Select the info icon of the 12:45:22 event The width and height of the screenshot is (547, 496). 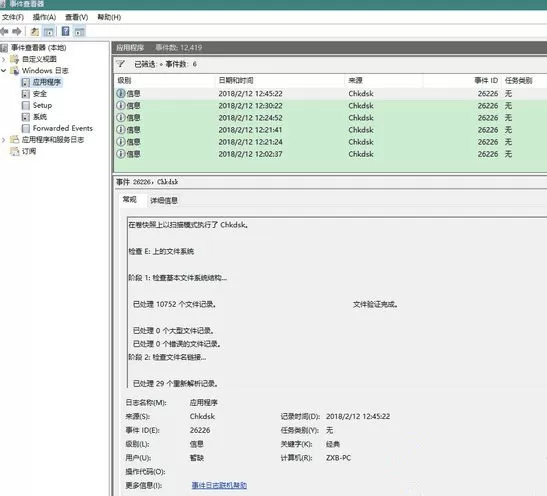pos(121,93)
